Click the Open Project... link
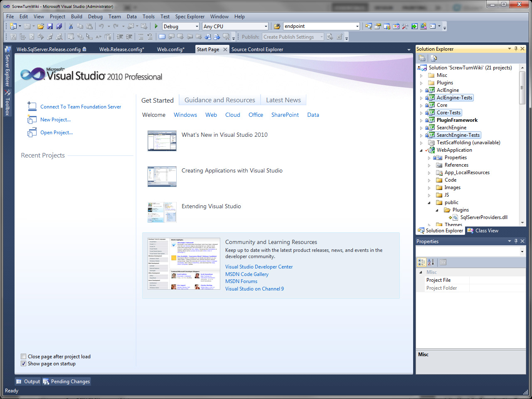This screenshot has width=532, height=399. (x=57, y=133)
